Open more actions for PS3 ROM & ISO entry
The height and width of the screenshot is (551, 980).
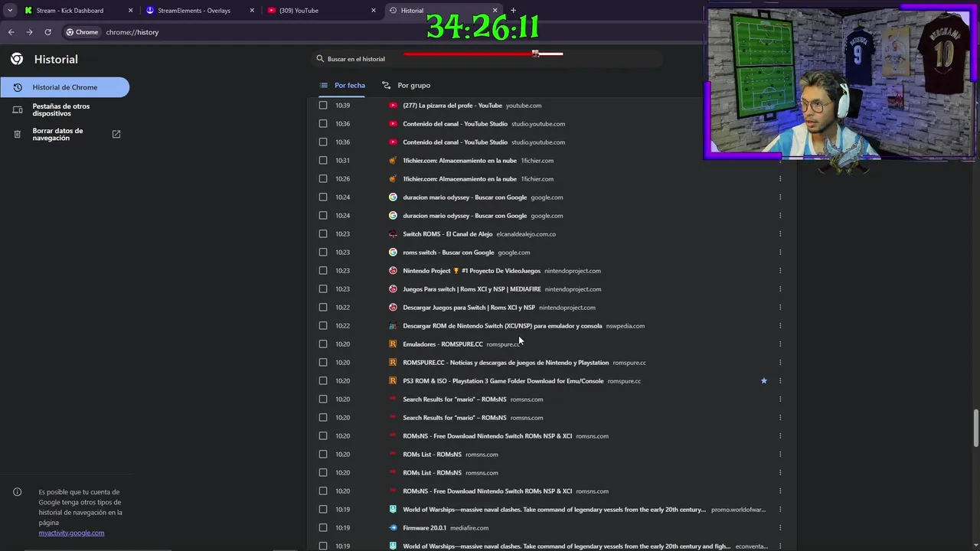(x=780, y=381)
